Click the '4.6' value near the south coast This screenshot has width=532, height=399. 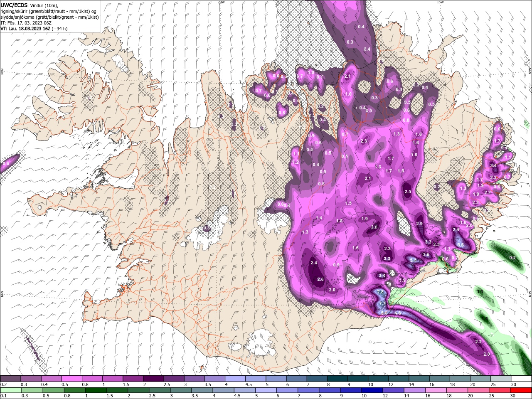point(398,313)
